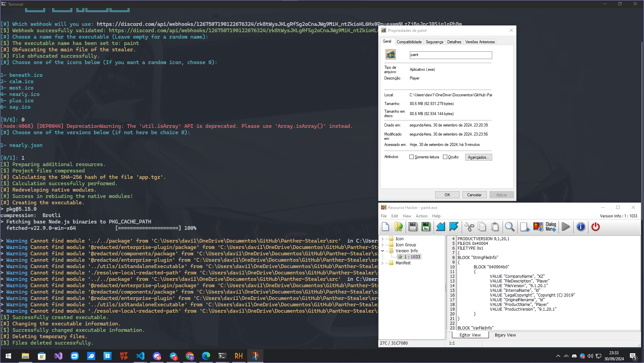Select the Editor View tab
644x363 pixels.
point(470,335)
